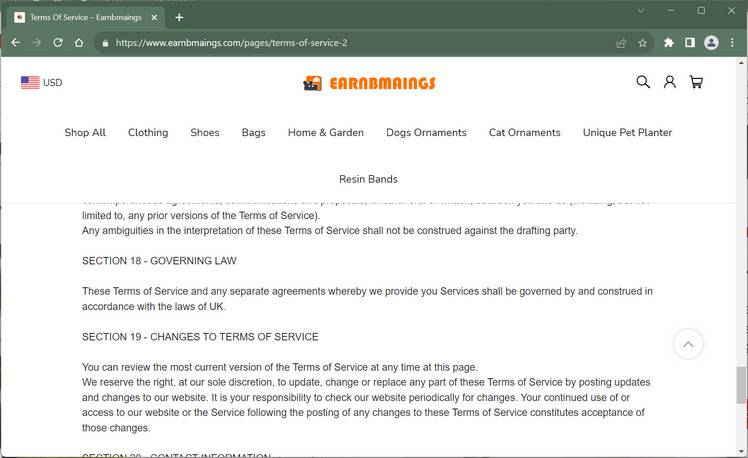Click the browser forward arrow
Viewport: 748px width, 458px height.
[x=37, y=42]
